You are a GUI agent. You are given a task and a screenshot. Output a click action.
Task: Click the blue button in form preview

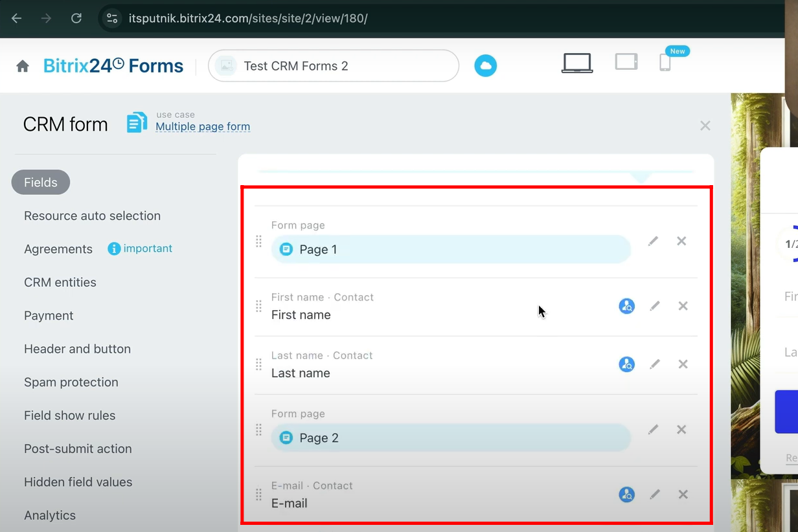click(786, 412)
